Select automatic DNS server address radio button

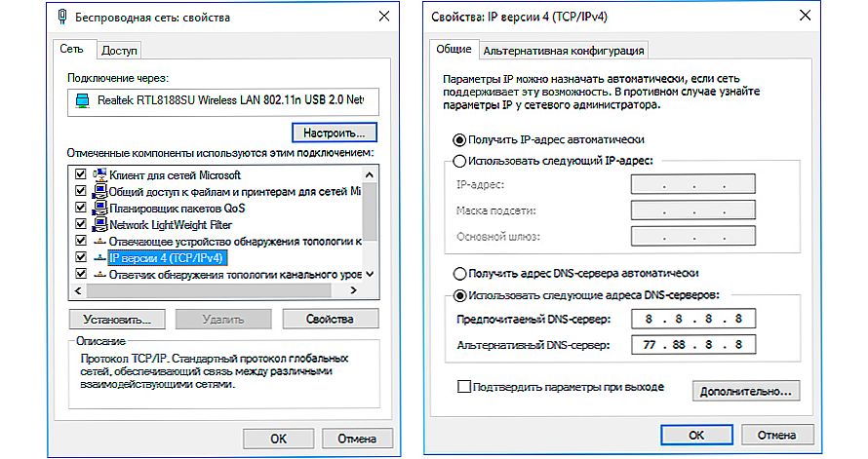point(459,273)
